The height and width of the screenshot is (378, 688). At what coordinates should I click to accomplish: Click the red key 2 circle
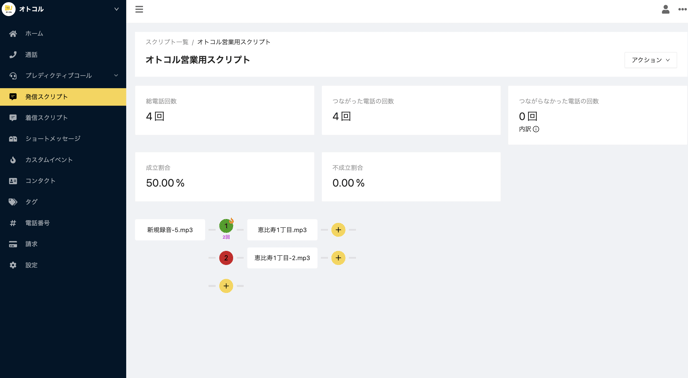pos(226,258)
